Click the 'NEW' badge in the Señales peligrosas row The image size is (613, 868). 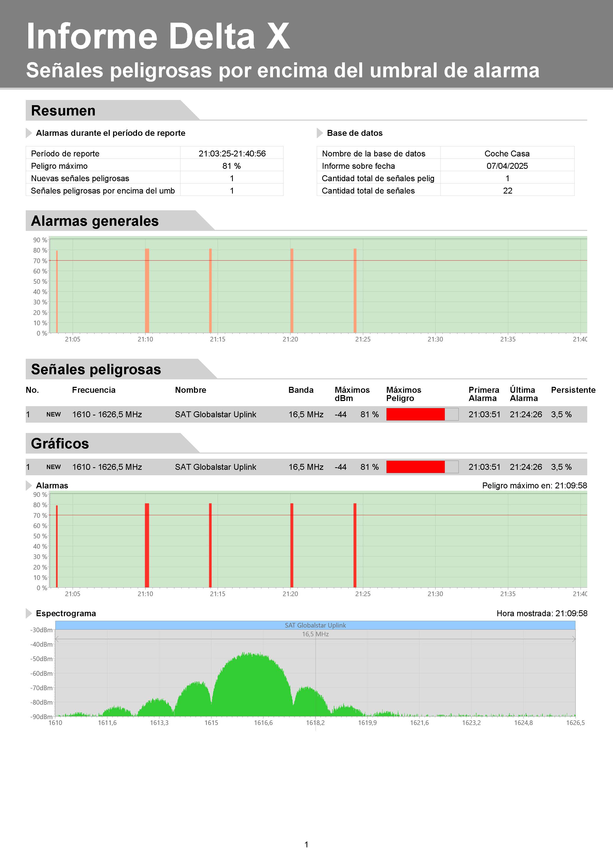pos(53,414)
